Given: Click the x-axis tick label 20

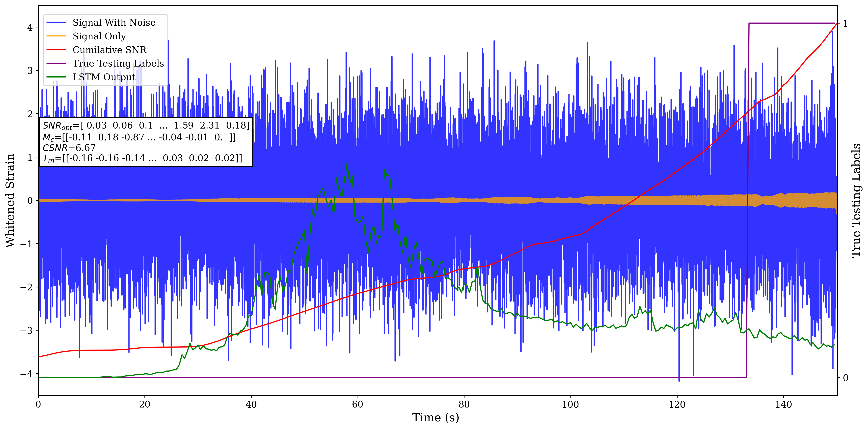Looking at the screenshot, I should click(x=144, y=404).
